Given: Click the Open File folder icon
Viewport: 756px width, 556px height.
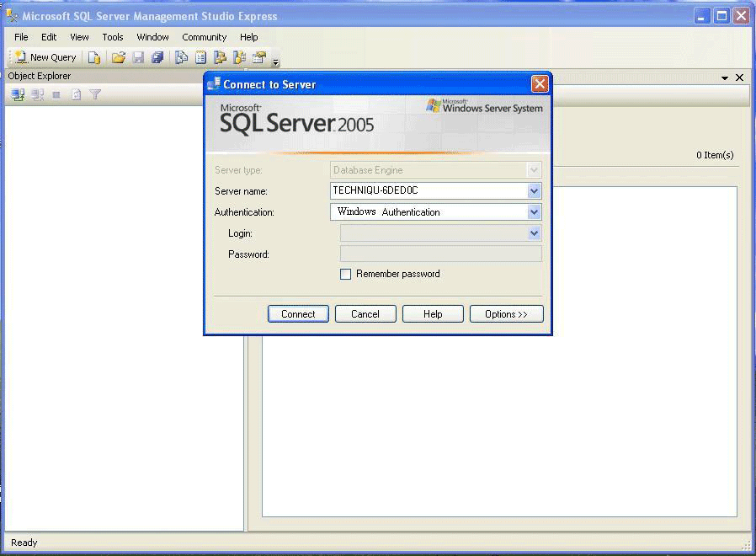Looking at the screenshot, I should point(119,57).
